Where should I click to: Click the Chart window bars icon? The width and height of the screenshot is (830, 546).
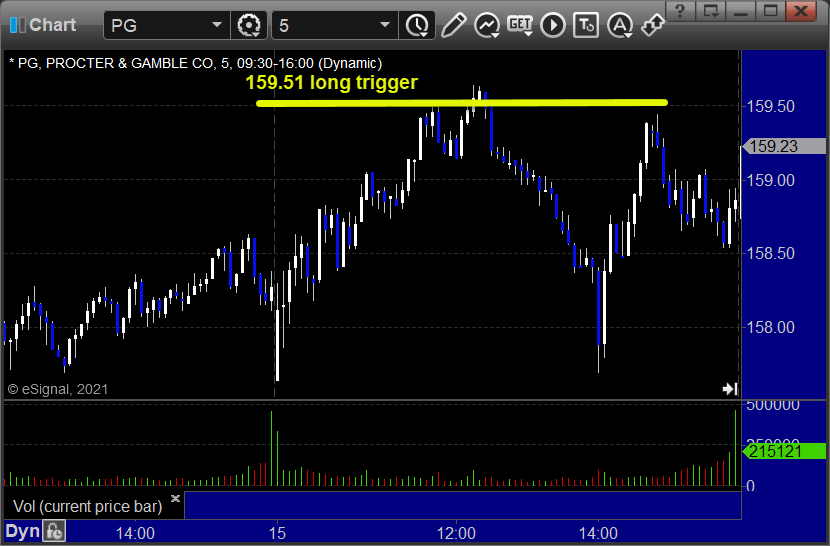[x=17, y=25]
